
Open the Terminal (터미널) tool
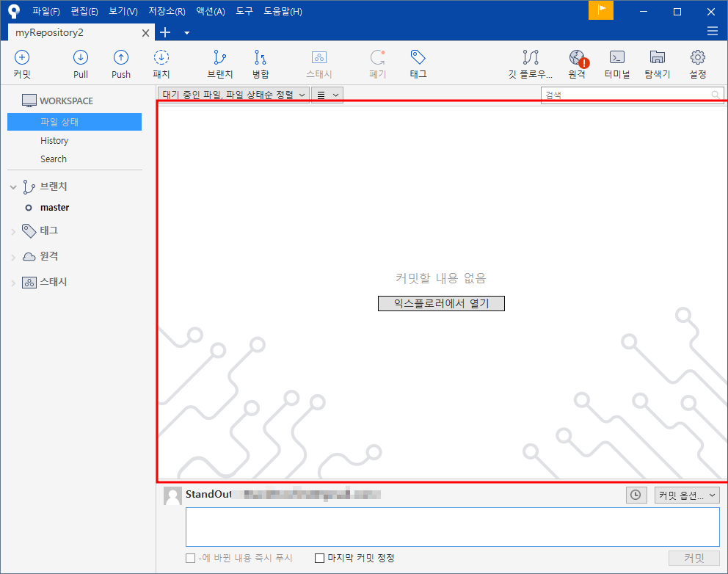pyautogui.click(x=617, y=57)
